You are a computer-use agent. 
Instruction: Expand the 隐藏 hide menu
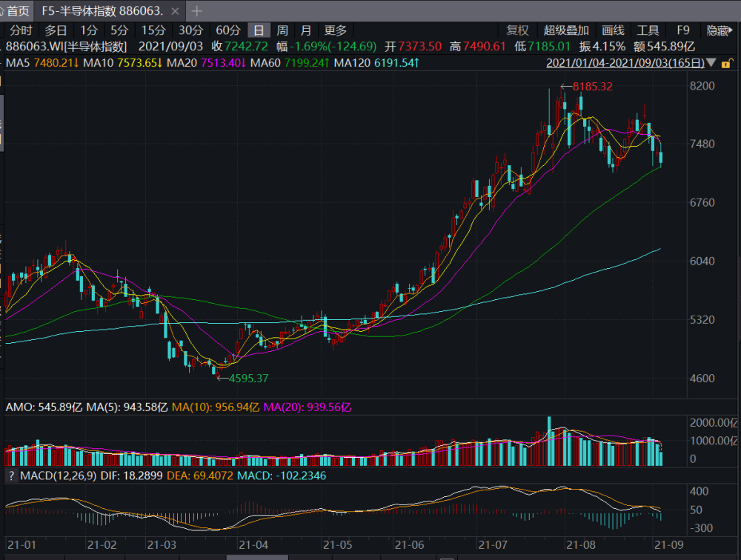720,30
